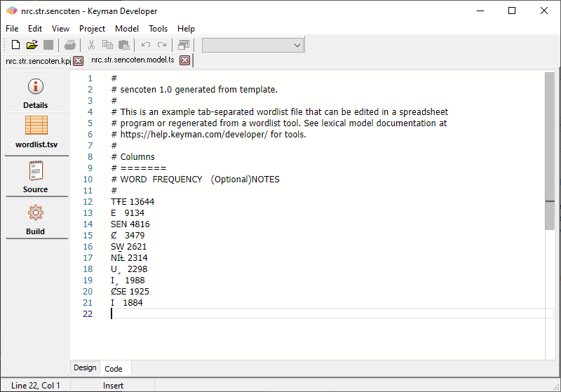Click the 'E 9134' wordlist line
The image size is (561, 392).
(x=128, y=213)
